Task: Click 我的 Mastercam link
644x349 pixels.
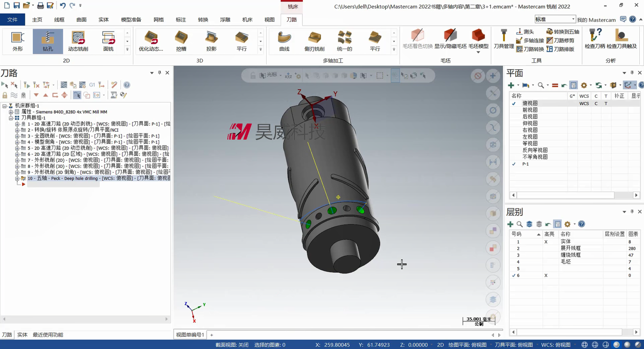Action: pos(596,20)
